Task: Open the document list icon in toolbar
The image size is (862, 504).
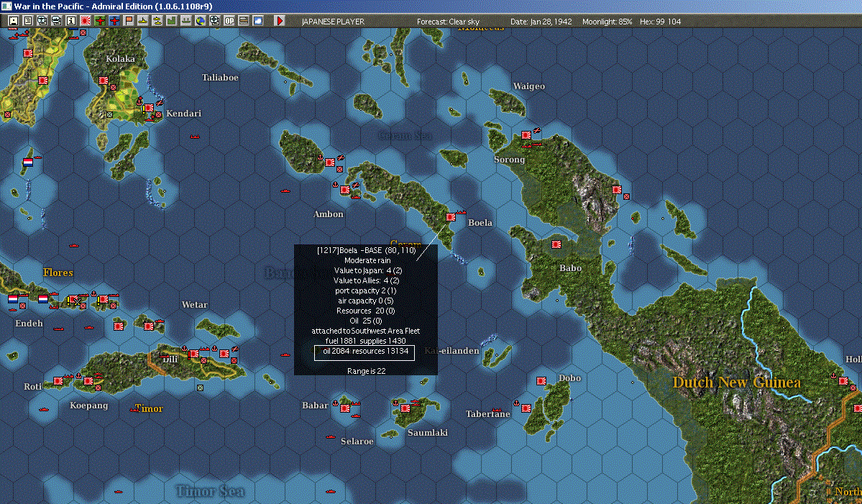Action: 27,21
